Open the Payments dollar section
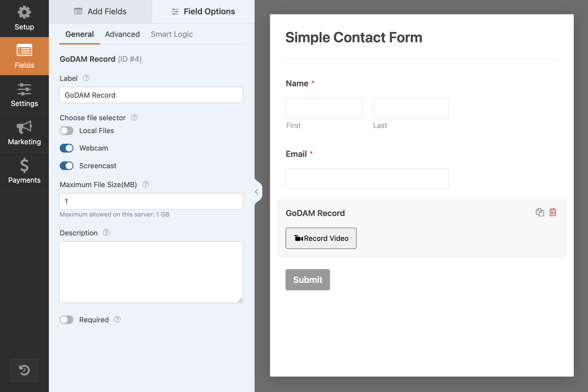 [24, 171]
